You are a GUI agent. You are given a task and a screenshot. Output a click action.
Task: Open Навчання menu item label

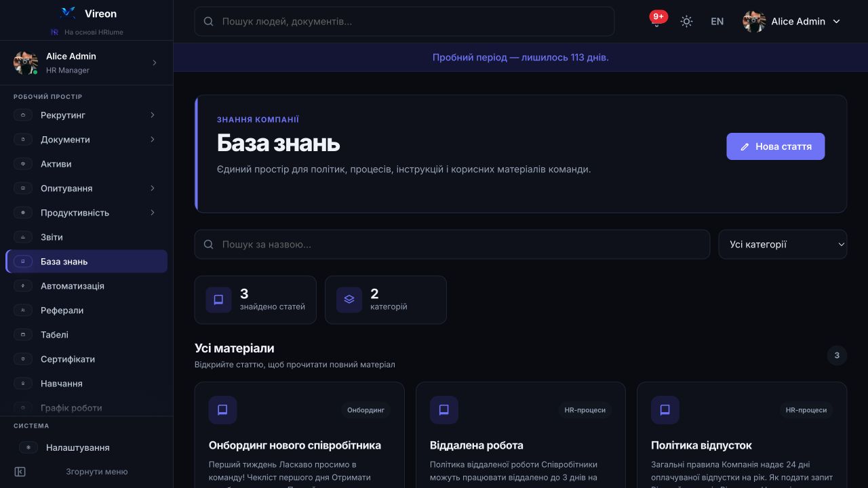pyautogui.click(x=62, y=384)
